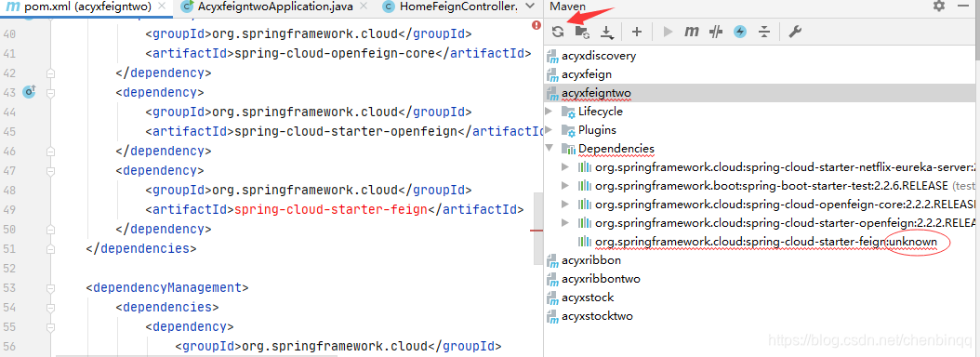Click red error stripe mark on scrollbar
980x357 pixels.
536,231
